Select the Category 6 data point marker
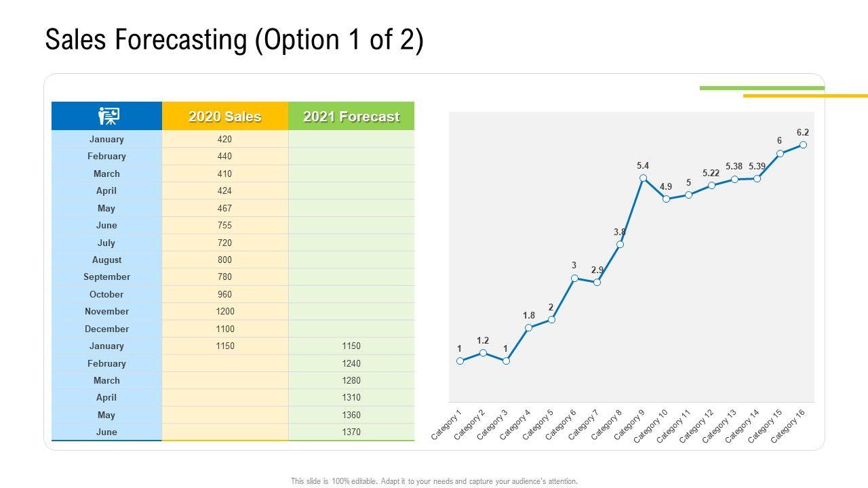This screenshot has height=488, width=868. click(x=574, y=278)
